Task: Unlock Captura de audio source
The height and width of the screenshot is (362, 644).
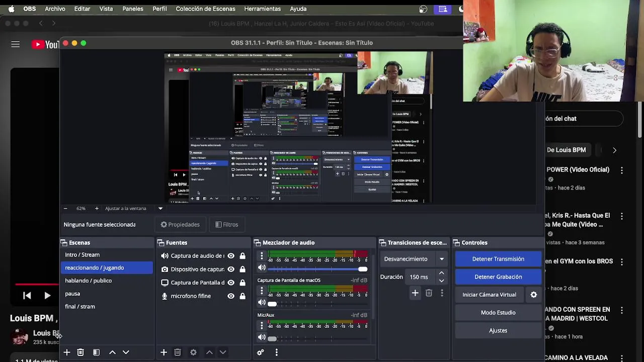Action: [x=243, y=256]
